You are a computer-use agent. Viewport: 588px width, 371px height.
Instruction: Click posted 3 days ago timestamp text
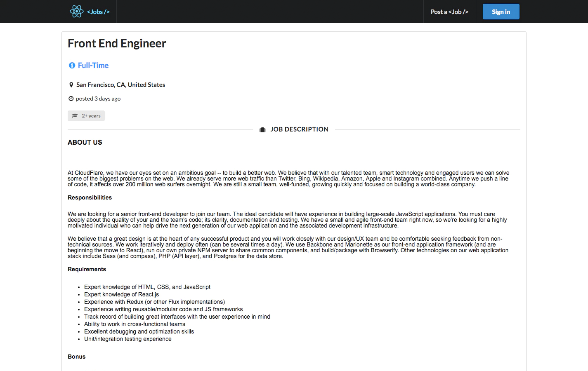pyautogui.click(x=98, y=99)
